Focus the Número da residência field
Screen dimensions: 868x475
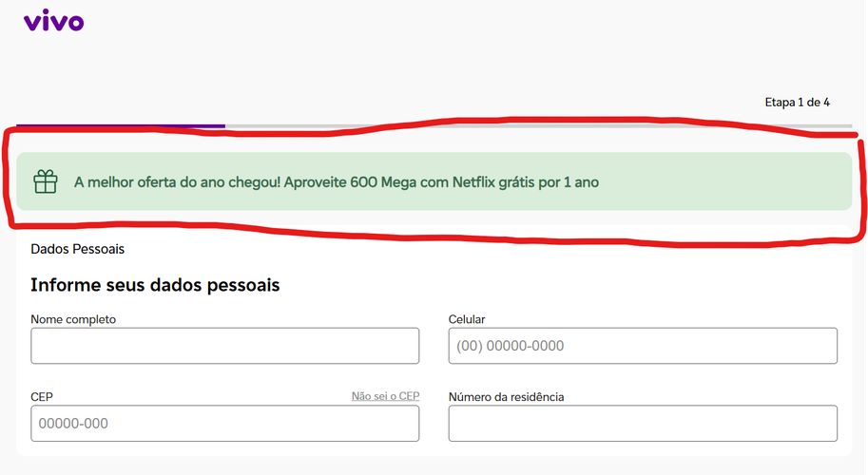click(643, 423)
